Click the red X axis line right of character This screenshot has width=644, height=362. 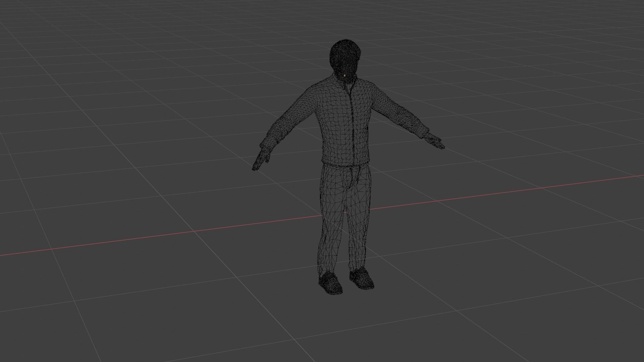(503, 193)
